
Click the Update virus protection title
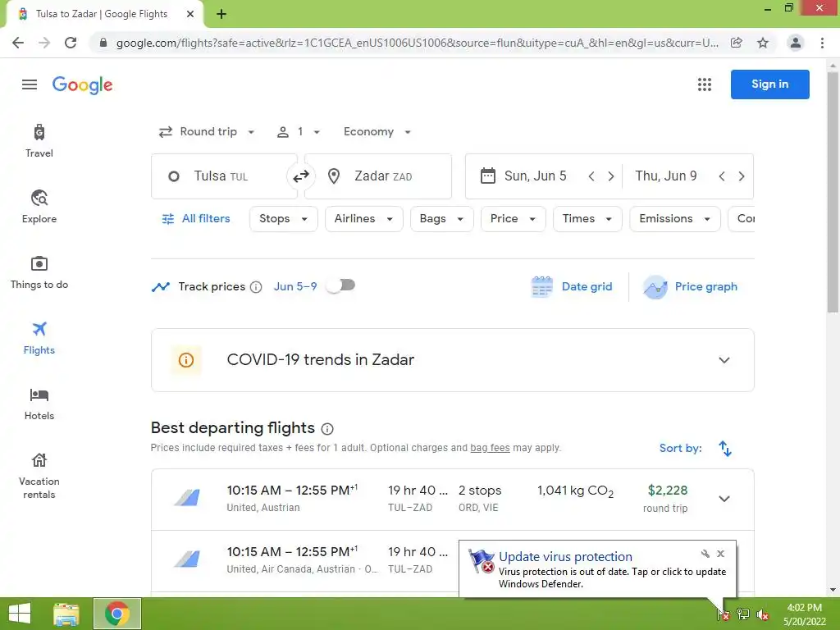coord(565,557)
